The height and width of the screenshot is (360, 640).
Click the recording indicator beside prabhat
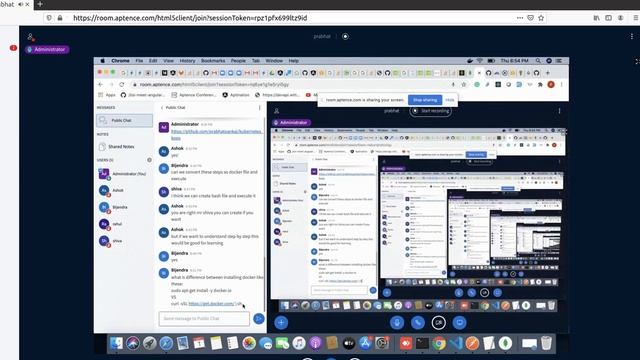click(x=345, y=36)
